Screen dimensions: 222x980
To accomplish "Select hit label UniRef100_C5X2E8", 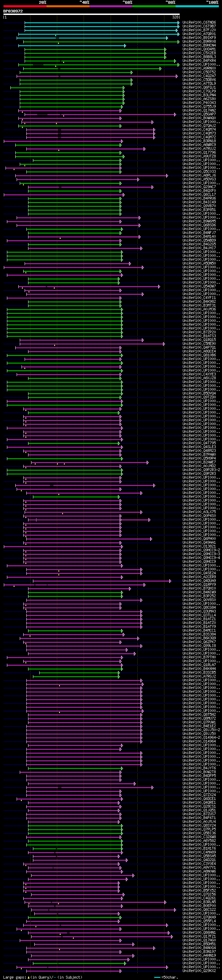I will (x=199, y=53).
